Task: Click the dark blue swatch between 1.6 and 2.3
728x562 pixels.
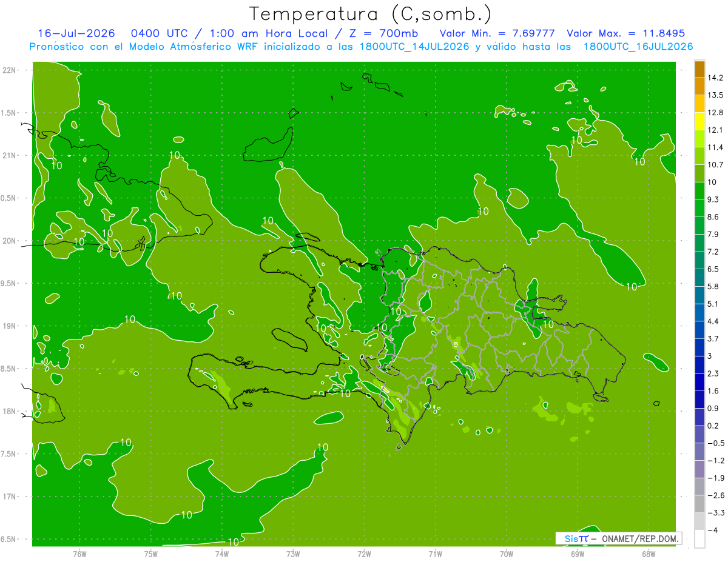Action: tap(699, 382)
